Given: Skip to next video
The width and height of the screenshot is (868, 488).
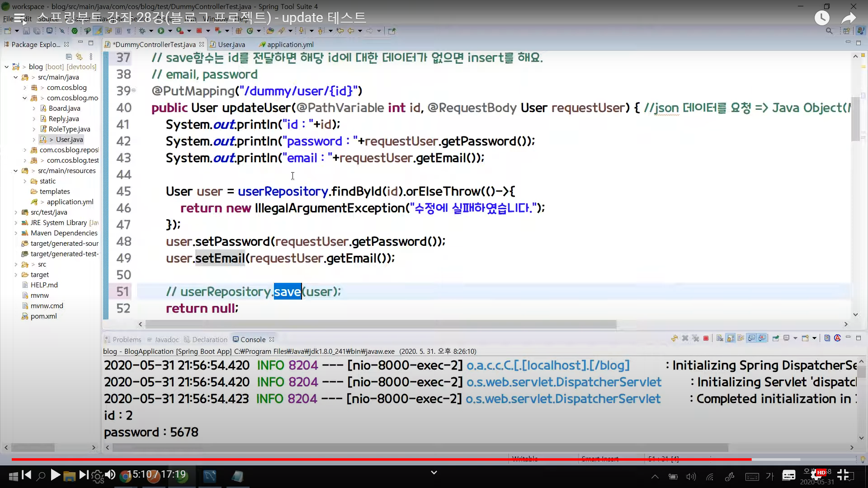Looking at the screenshot, I should 84,475.
